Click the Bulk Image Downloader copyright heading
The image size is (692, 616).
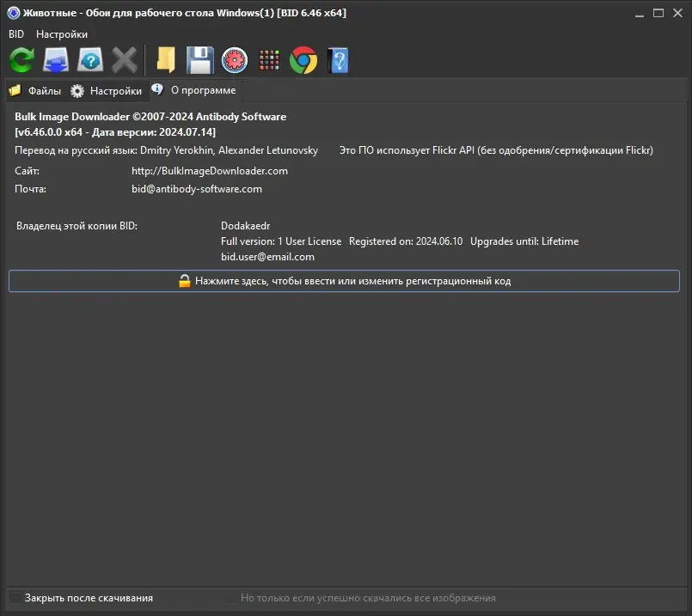tap(150, 116)
